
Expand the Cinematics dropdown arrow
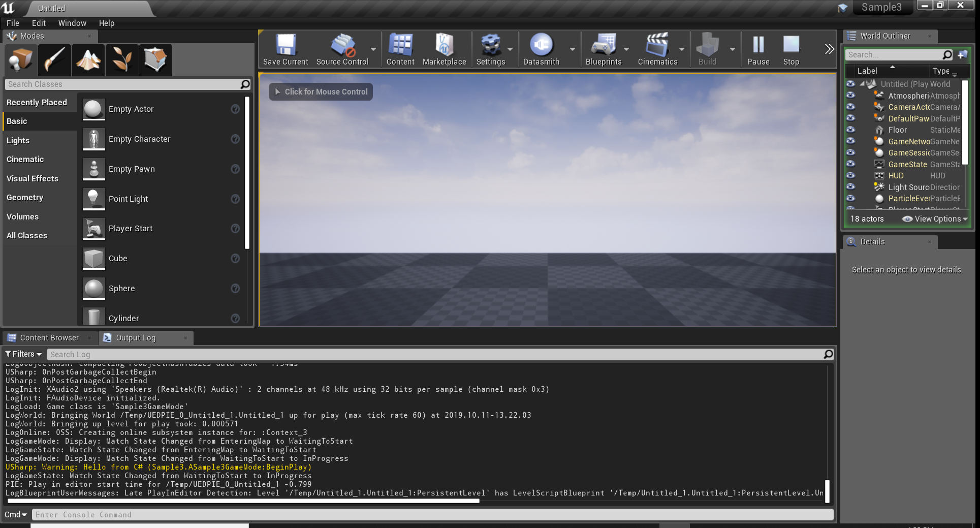tap(682, 49)
